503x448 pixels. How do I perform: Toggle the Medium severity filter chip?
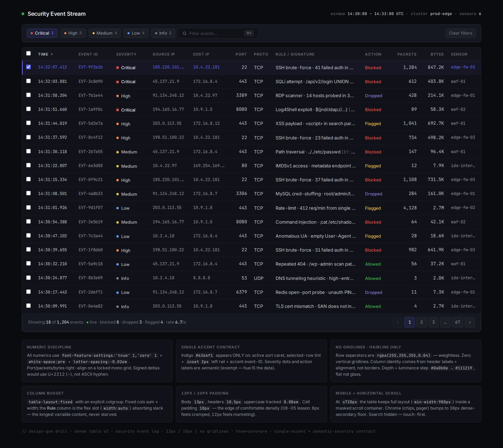[105, 33]
